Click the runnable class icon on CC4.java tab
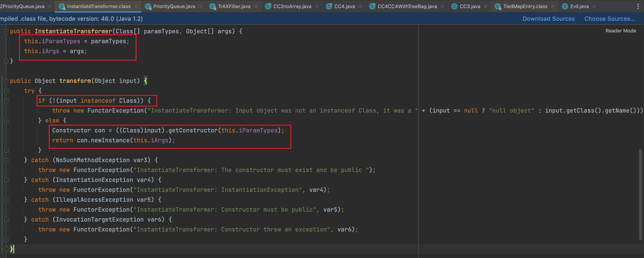Viewport: 644px width, 258px height. pyautogui.click(x=329, y=6)
